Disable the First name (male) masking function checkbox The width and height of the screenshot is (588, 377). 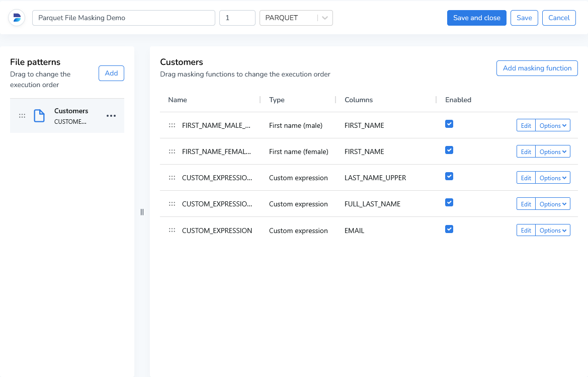449,124
